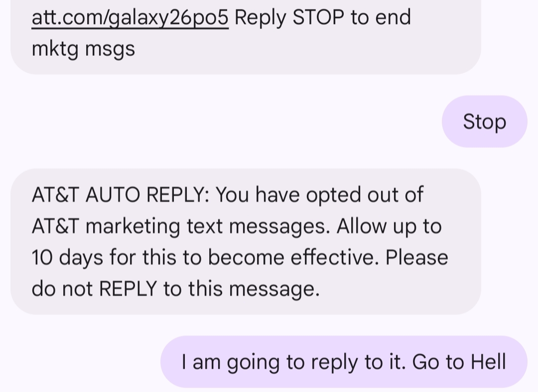Click "do not REPLY to this message." line
This screenshot has height=392, width=538.
pyautogui.click(x=175, y=289)
